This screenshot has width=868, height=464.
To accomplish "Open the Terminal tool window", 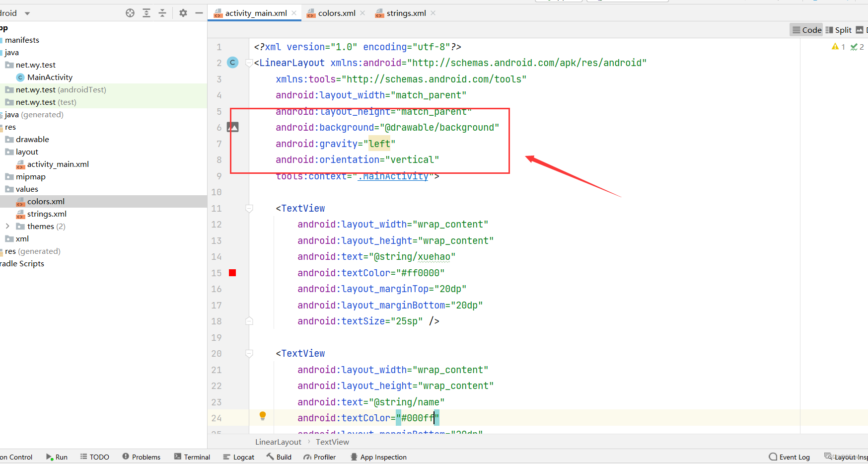I will [x=192, y=457].
